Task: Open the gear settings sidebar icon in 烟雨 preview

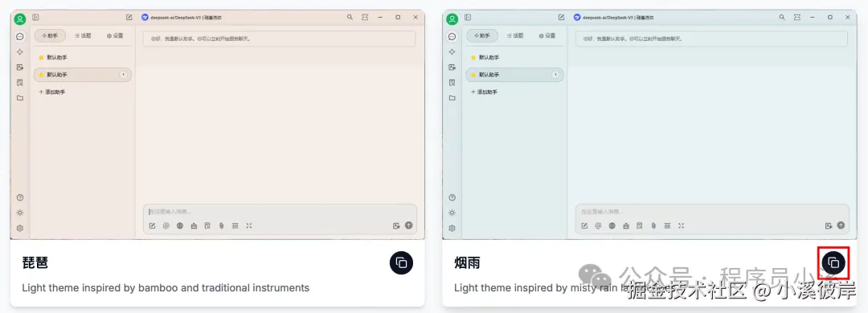Action: tap(452, 228)
